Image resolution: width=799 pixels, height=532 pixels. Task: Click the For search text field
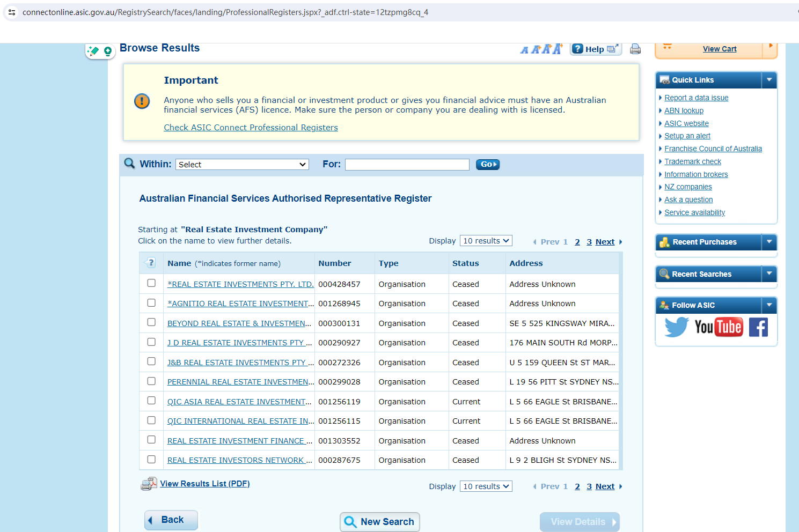(x=407, y=165)
